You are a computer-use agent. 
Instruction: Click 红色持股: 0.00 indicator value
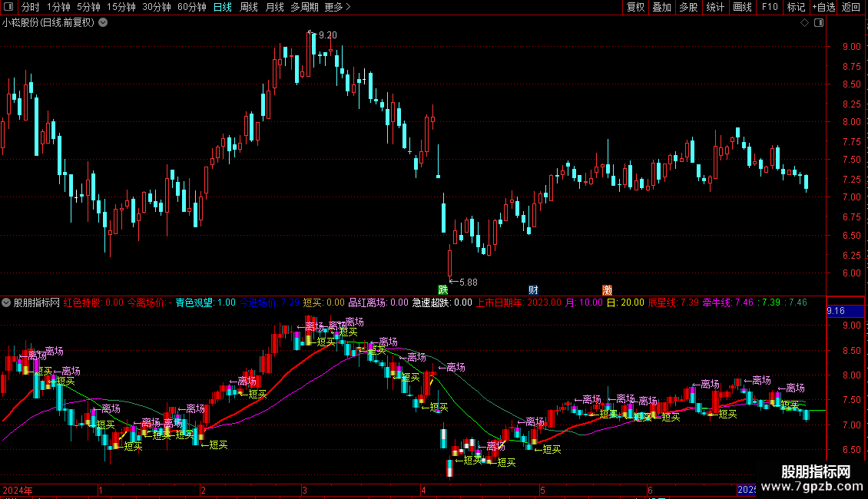tap(94, 302)
